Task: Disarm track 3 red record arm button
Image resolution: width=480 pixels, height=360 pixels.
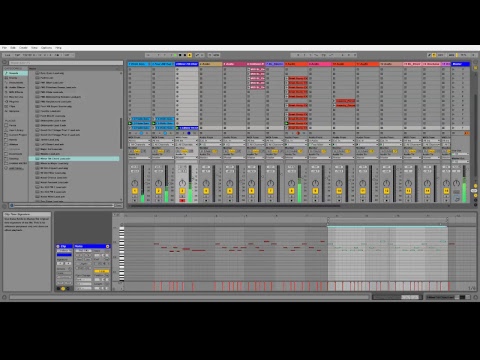Action: (182, 200)
